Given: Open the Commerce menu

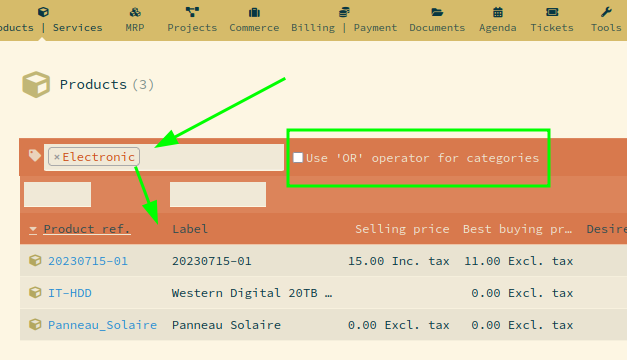Looking at the screenshot, I should pyautogui.click(x=254, y=28).
